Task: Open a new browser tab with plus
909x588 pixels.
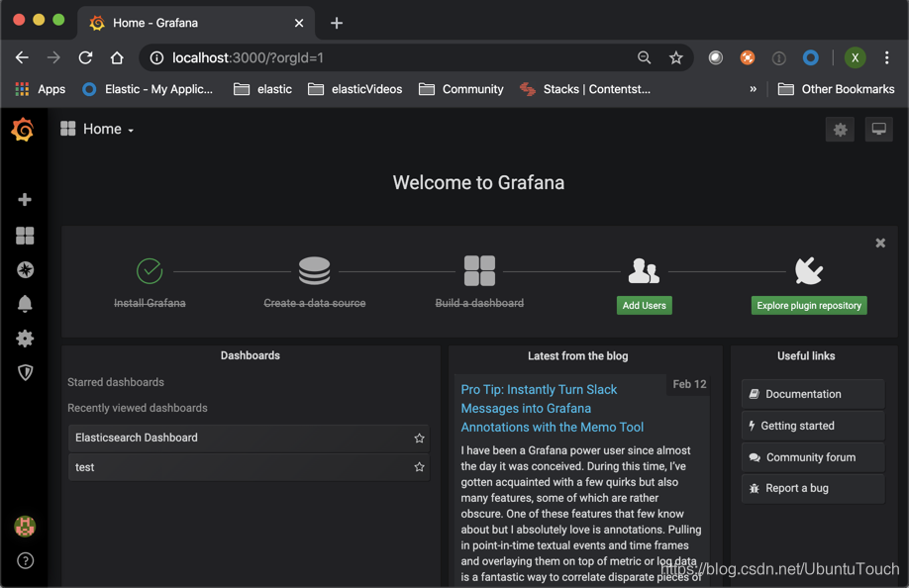Action: (337, 23)
